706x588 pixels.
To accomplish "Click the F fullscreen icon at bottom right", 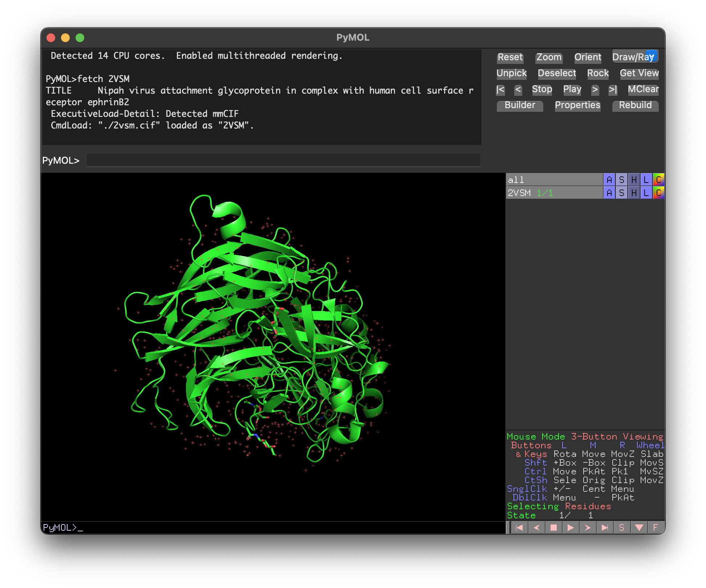I will (656, 527).
